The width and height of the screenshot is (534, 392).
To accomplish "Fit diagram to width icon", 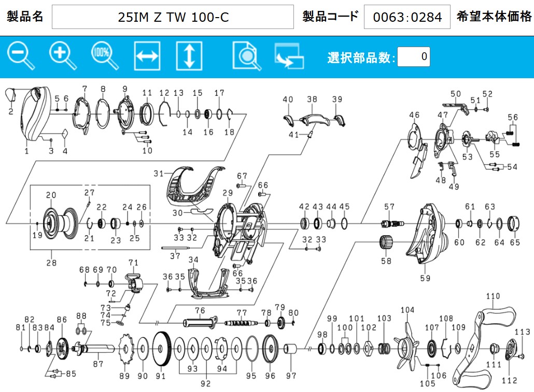I will [147, 56].
